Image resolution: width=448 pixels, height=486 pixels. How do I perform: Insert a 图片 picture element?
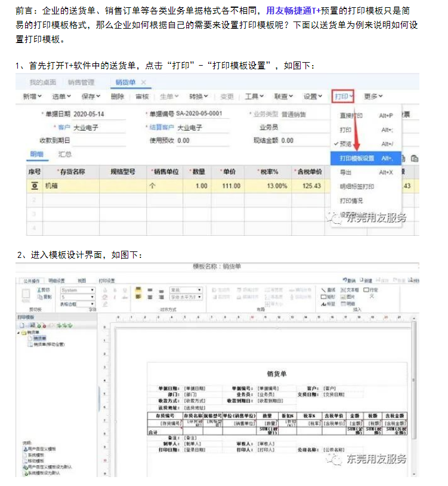pos(348,297)
